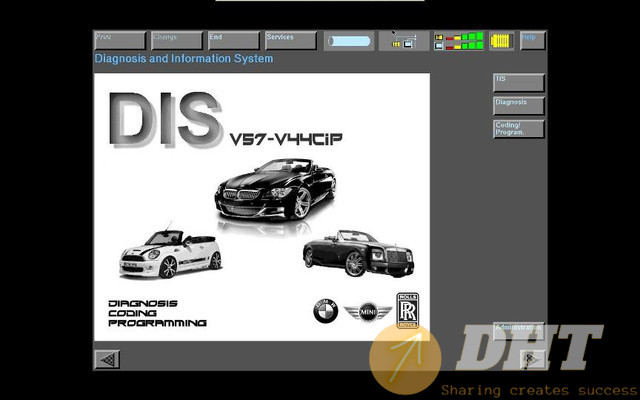This screenshot has height=400, width=640.
Task: Open the TIS module on the right
Action: tap(518, 82)
